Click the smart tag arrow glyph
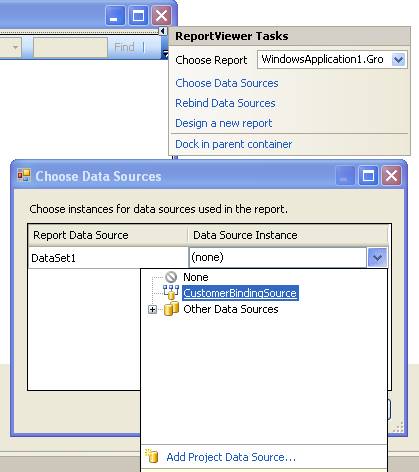 pos(162,31)
